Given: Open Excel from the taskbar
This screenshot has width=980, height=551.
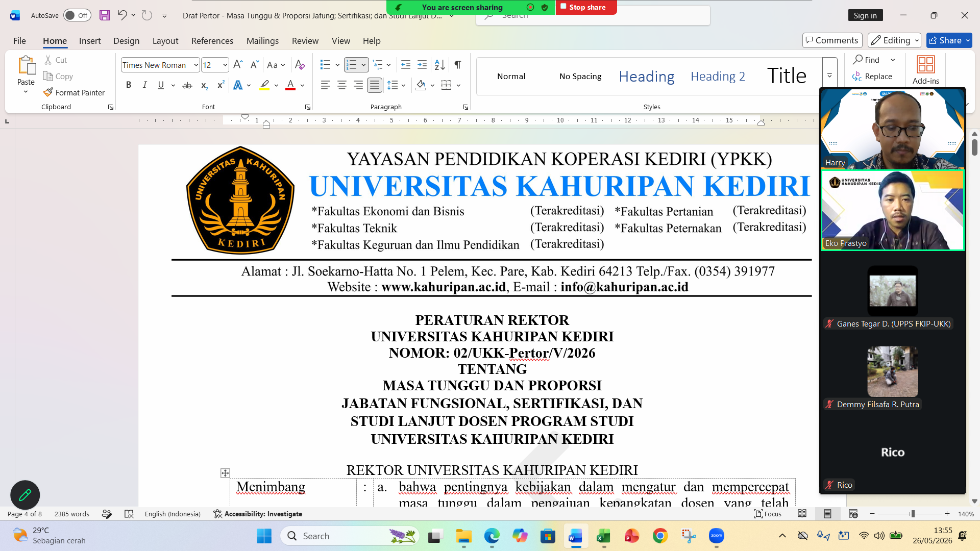Looking at the screenshot, I should coord(603,536).
